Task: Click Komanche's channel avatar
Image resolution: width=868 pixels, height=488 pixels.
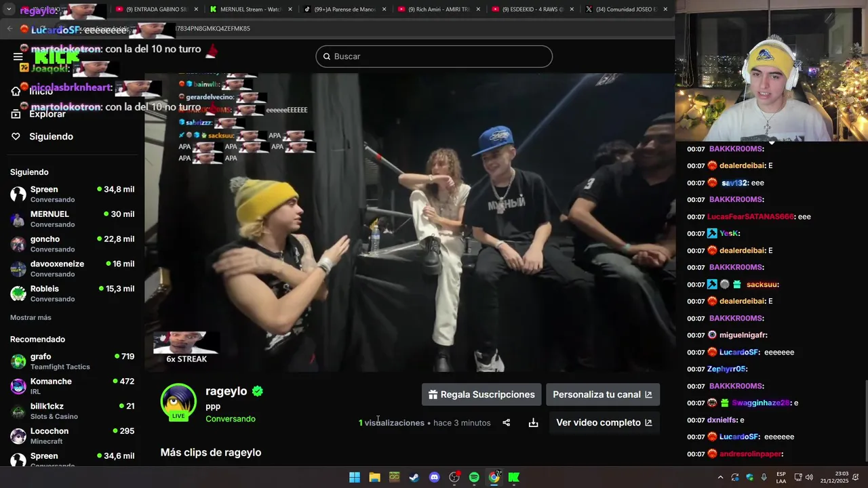Action: point(18,386)
